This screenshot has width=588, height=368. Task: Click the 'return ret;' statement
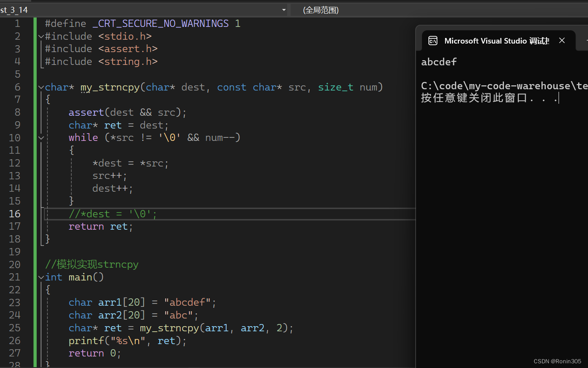click(101, 226)
